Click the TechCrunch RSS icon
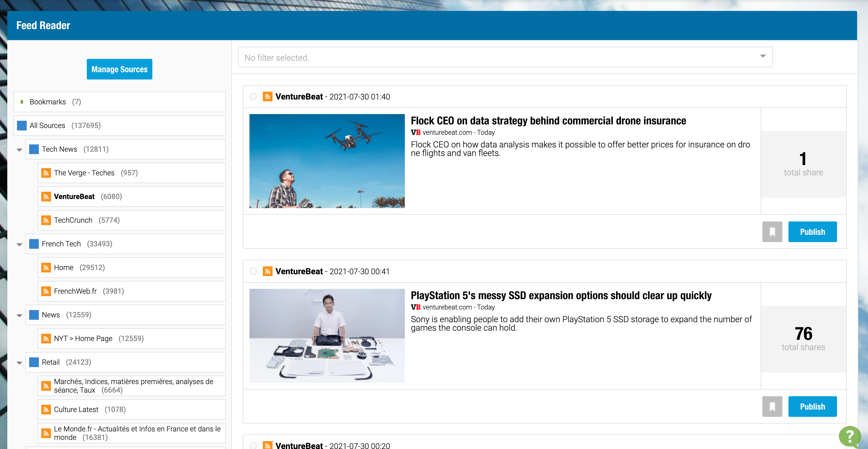 (46, 220)
